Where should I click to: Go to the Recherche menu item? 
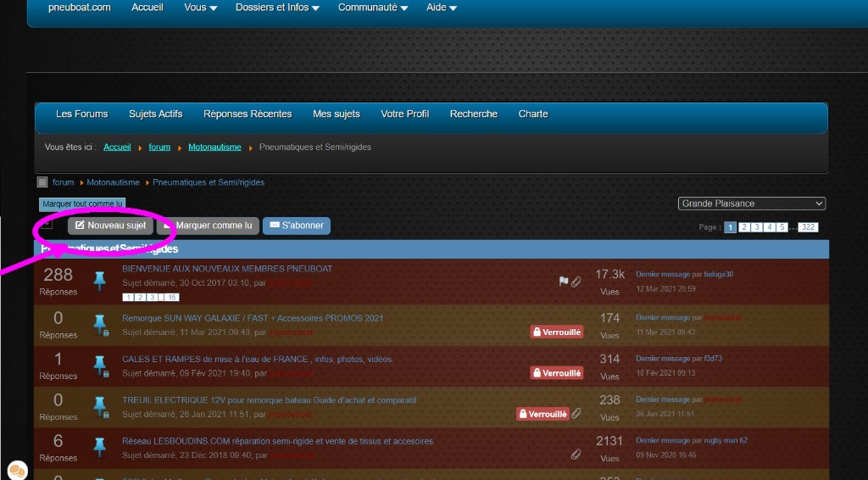click(473, 114)
